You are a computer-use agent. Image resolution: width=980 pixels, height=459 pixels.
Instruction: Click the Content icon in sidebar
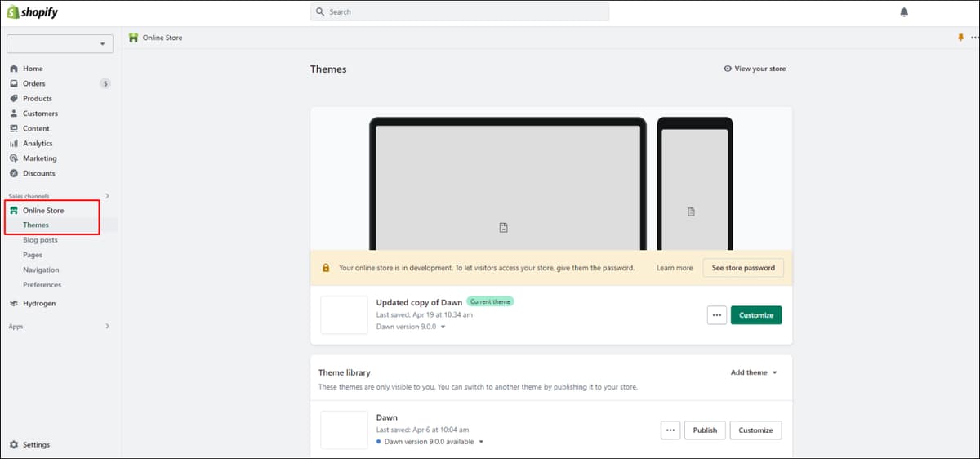[14, 128]
